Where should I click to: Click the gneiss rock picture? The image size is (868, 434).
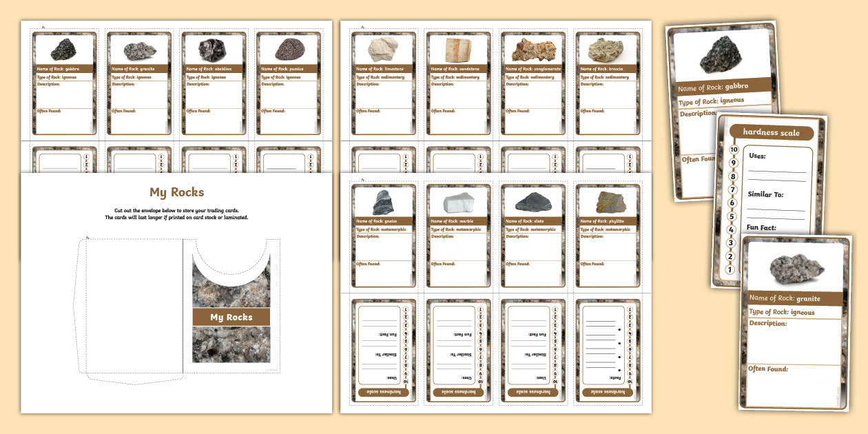[384, 202]
